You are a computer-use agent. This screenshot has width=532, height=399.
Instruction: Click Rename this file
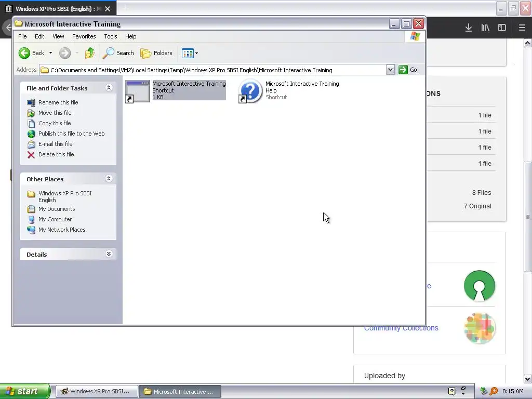pos(58,102)
